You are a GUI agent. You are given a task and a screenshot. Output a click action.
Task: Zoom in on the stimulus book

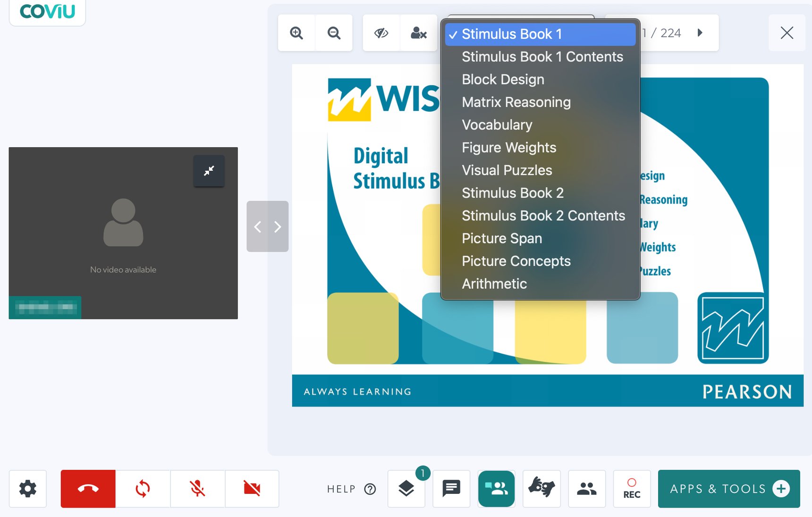click(x=296, y=33)
